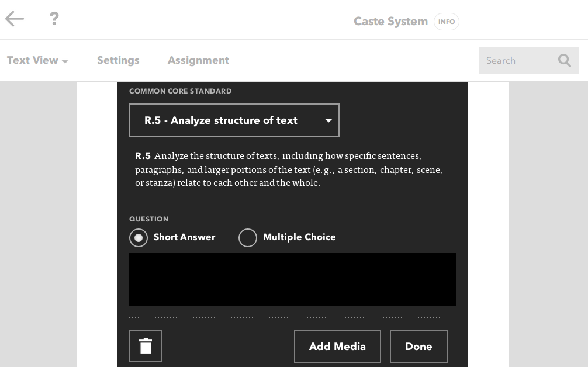Click the QUESTION section label
Screen dimensions: 588x367
pos(148,219)
